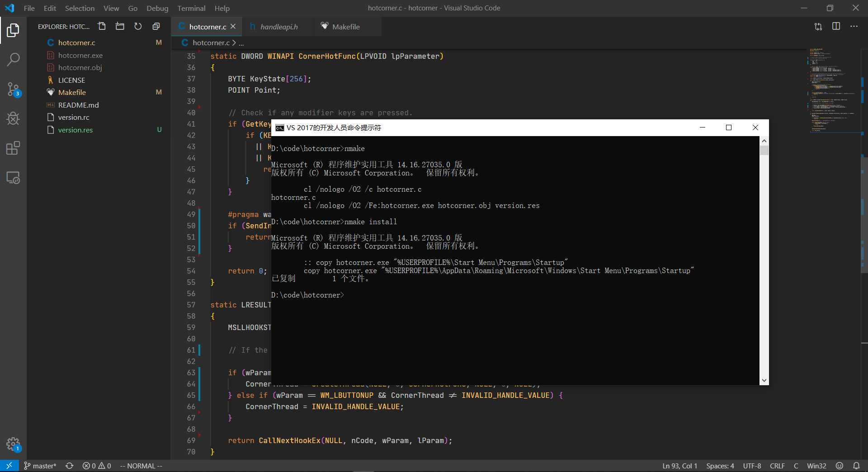Close the hotcorner.c editor tab

[x=233, y=27]
